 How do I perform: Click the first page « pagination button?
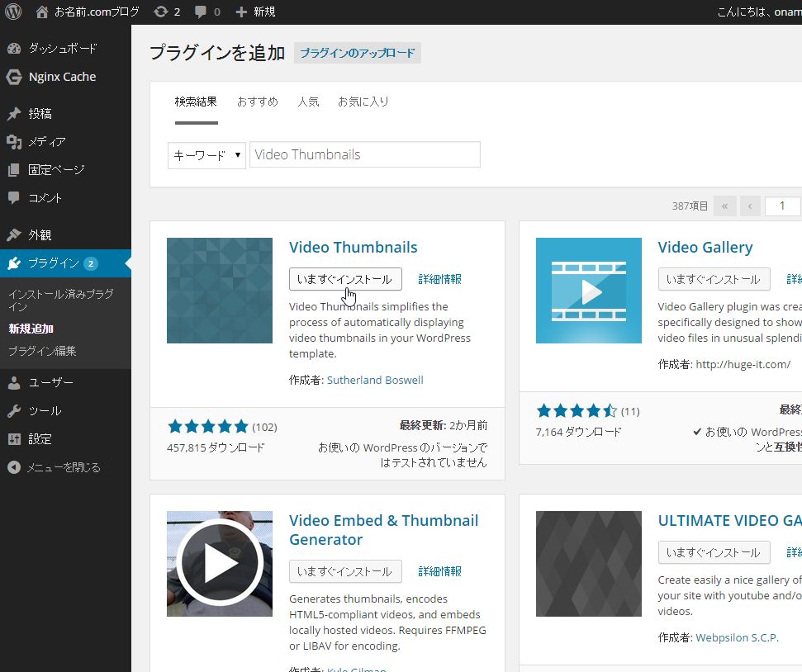coord(724,206)
